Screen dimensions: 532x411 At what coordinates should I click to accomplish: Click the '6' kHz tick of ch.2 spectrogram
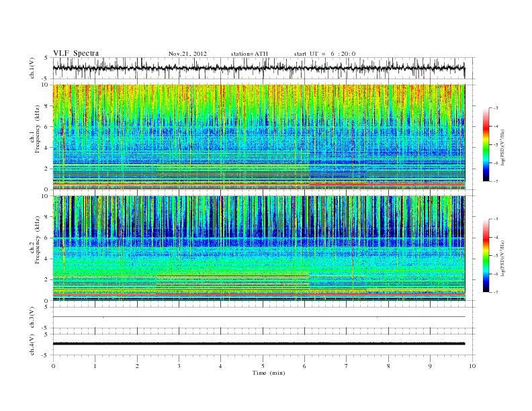pos(47,238)
